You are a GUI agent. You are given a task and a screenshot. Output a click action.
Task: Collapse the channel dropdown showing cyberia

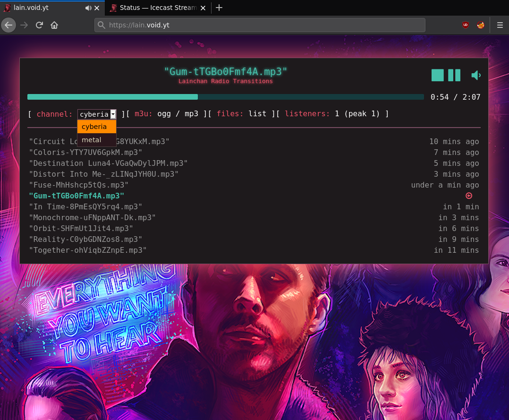click(97, 114)
